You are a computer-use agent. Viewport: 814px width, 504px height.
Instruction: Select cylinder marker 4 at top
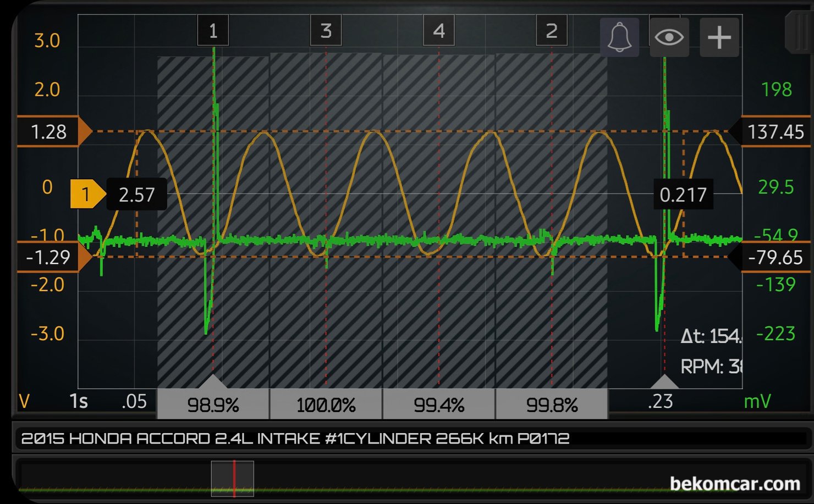click(x=439, y=31)
